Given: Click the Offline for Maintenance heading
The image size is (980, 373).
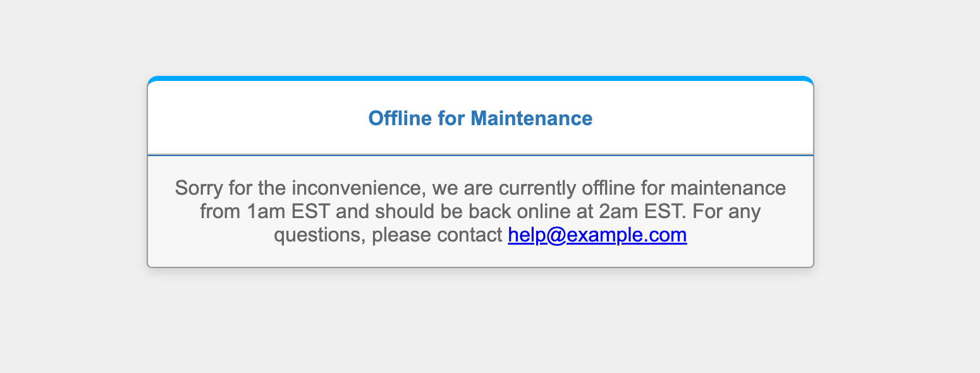Looking at the screenshot, I should [481, 118].
